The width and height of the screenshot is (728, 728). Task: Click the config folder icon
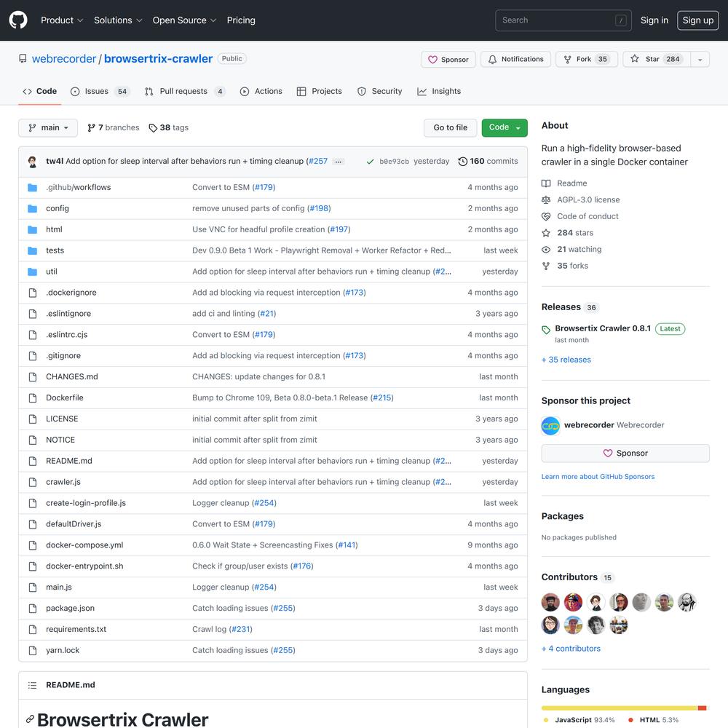point(33,208)
